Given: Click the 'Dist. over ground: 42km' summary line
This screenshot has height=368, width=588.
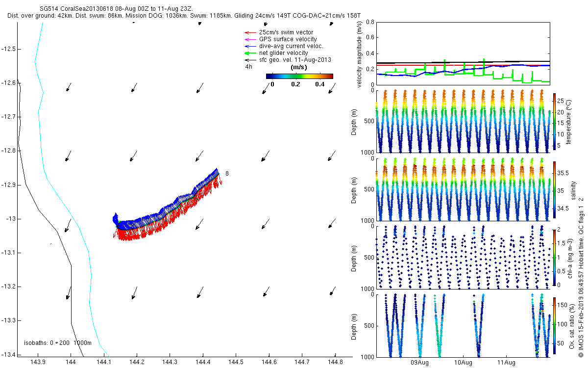Looking at the screenshot, I should [184, 16].
